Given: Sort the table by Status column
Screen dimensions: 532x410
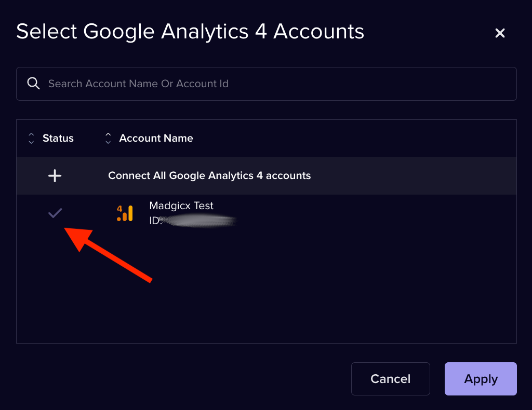Looking at the screenshot, I should 31,138.
